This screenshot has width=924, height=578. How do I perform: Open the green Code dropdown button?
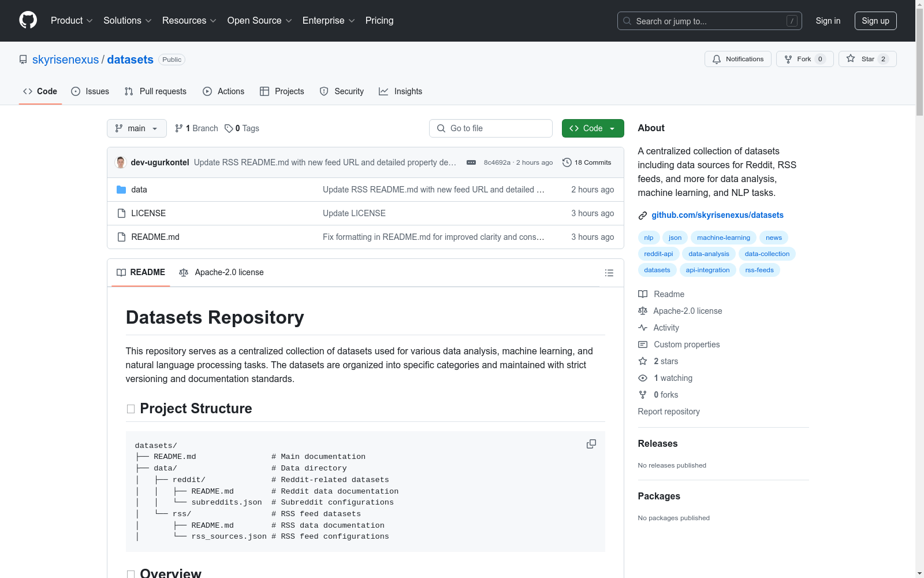pyautogui.click(x=593, y=128)
